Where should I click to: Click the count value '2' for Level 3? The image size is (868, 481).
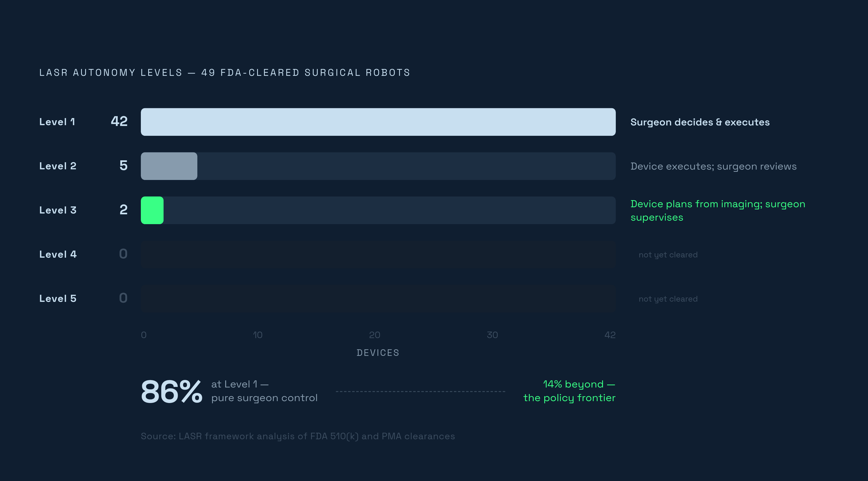tap(123, 210)
